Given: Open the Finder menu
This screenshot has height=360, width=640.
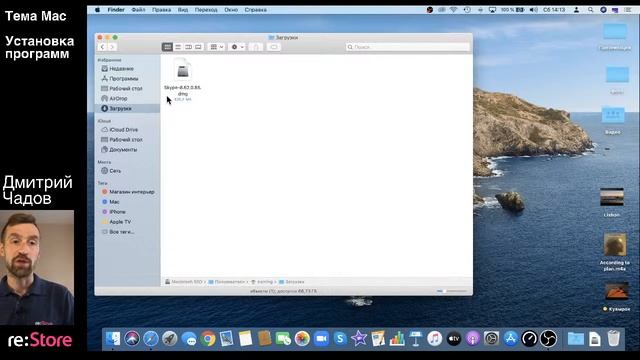Looking at the screenshot, I should [x=116, y=10].
